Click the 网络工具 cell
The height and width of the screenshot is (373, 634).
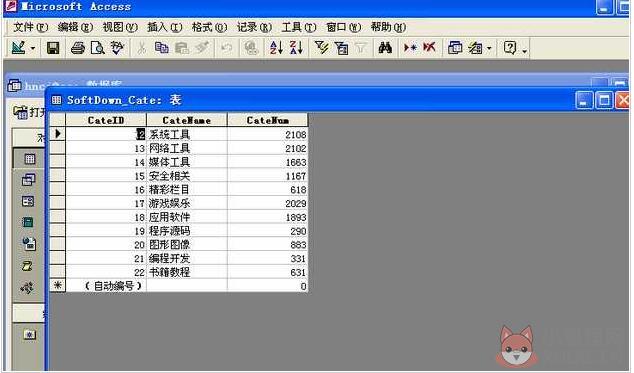pyautogui.click(x=187, y=148)
